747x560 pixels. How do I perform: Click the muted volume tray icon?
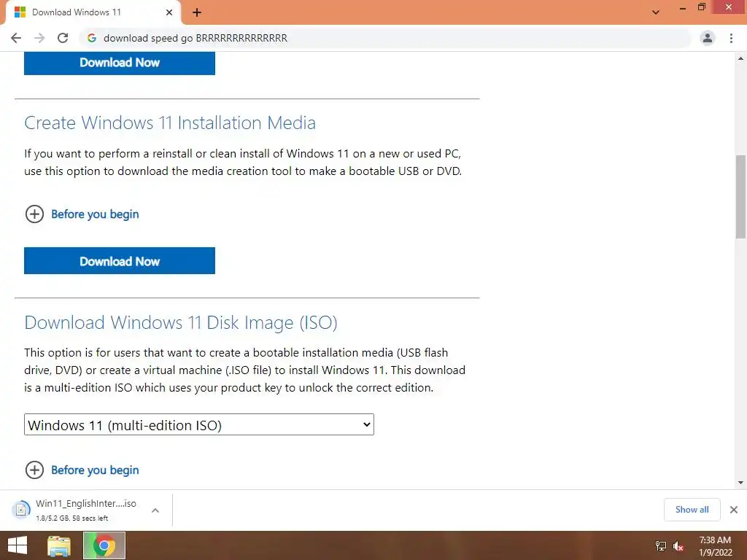[x=678, y=546]
